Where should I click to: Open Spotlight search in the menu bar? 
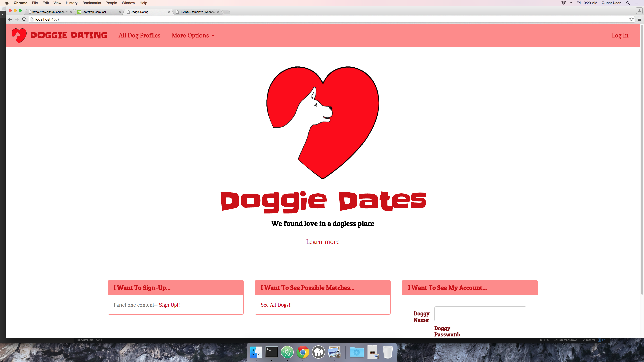click(x=628, y=3)
